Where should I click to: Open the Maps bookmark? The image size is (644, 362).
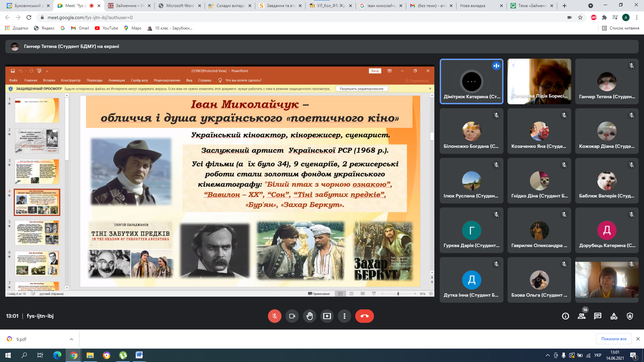[x=132, y=28]
